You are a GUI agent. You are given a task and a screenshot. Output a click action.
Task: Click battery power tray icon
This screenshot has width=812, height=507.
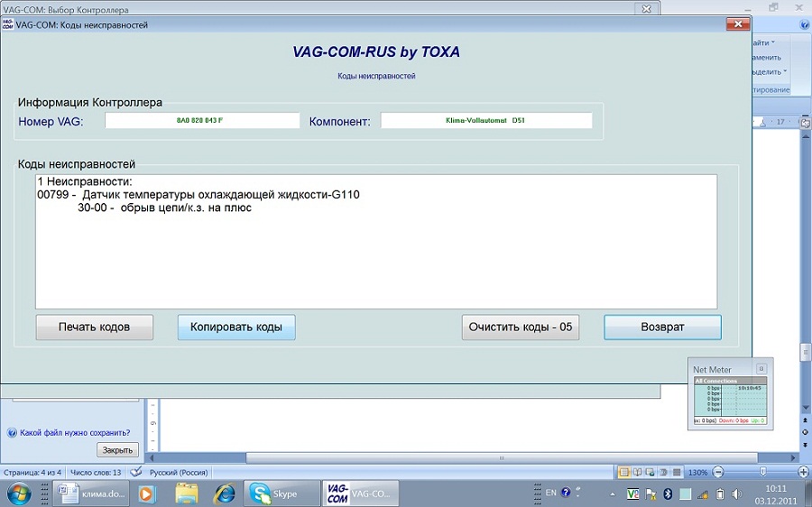[x=720, y=494]
